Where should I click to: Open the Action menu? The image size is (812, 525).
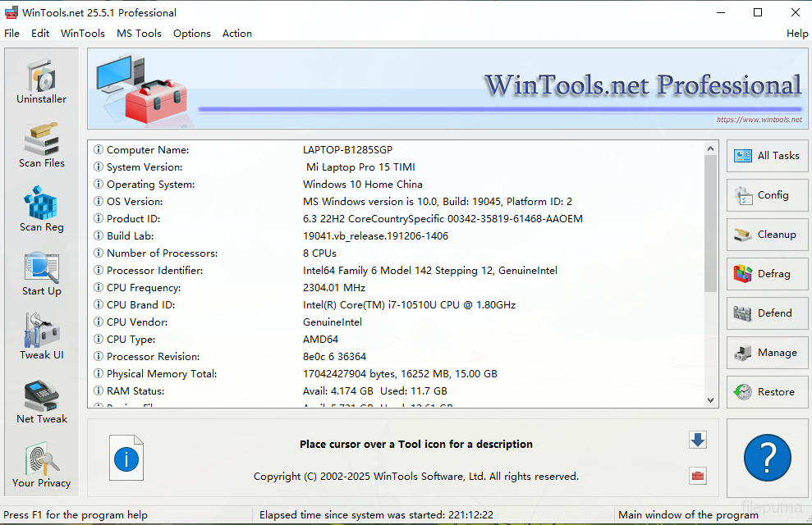[x=237, y=33]
